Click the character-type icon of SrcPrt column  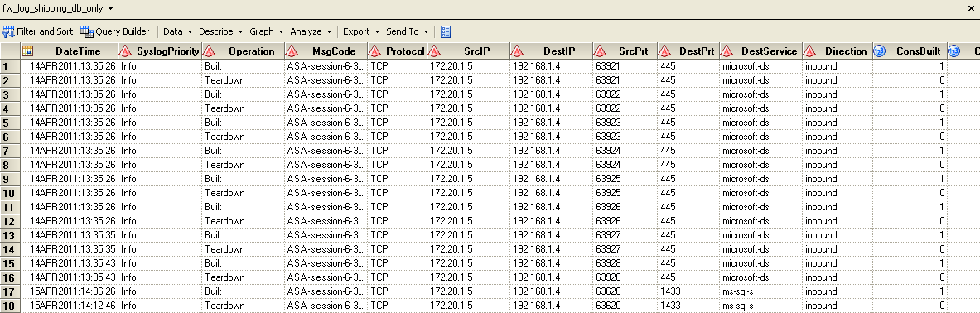pyautogui.click(x=600, y=51)
